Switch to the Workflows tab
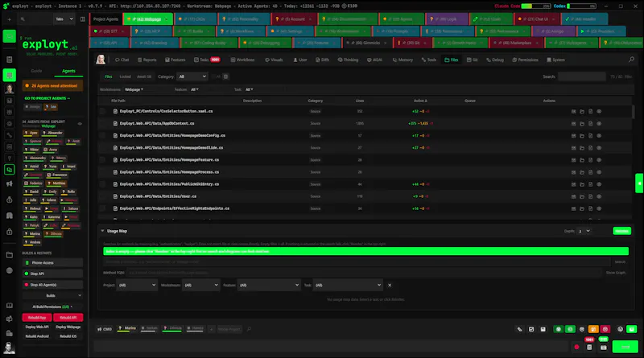The image size is (644, 358). click(x=242, y=60)
